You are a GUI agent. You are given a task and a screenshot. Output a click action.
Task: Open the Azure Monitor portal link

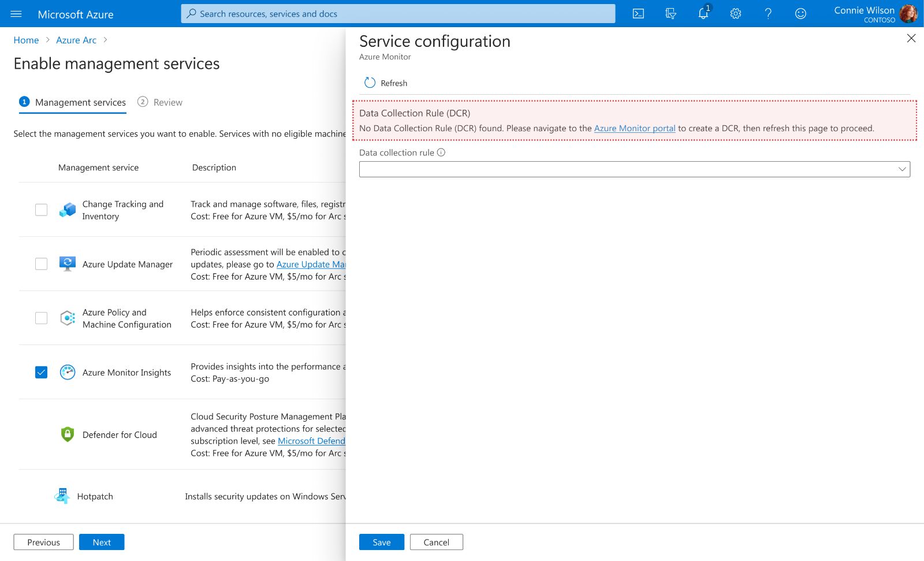[634, 128]
